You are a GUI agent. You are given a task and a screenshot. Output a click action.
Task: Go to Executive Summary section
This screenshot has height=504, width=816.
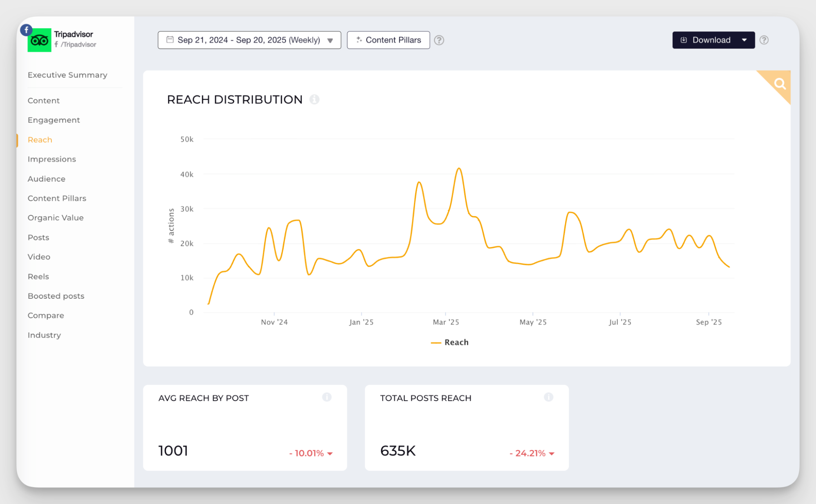67,75
